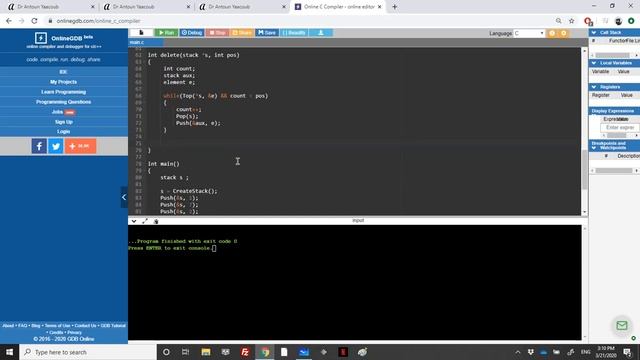Expand the console to fullscreen icon

[145, 221]
